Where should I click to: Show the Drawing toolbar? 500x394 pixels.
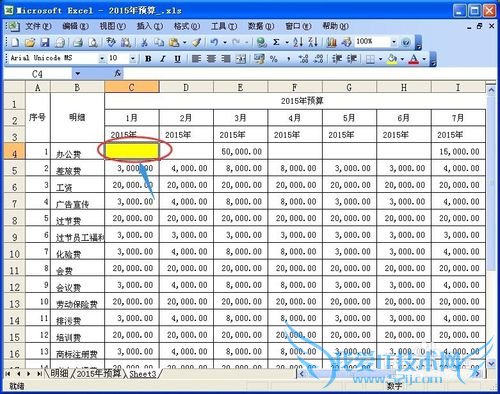pos(346,42)
